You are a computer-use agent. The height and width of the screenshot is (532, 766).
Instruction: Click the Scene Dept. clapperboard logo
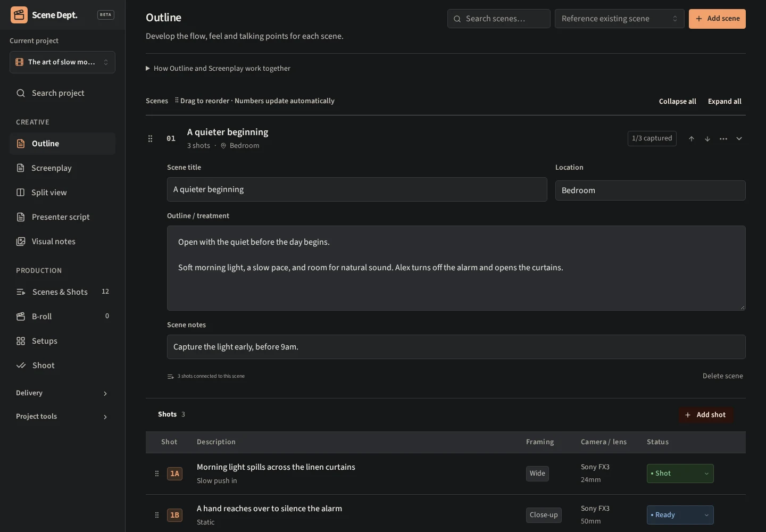point(19,15)
